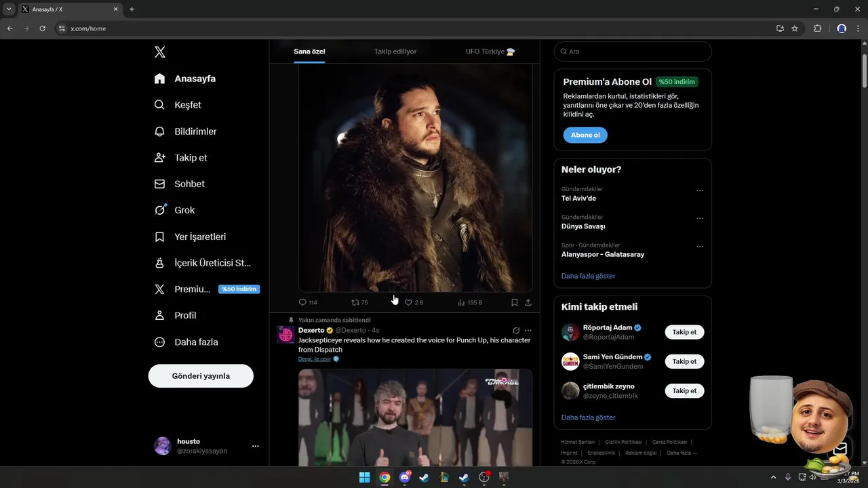Image resolution: width=868 pixels, height=488 pixels.
Task: Click the Ara search field
Action: 633,52
